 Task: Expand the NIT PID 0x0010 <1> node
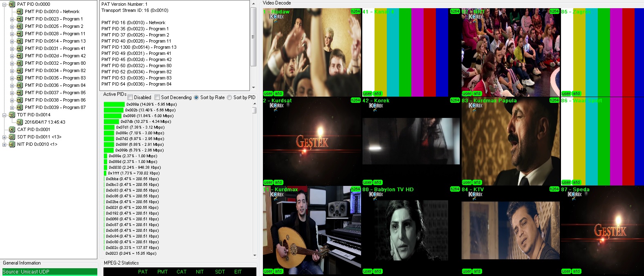click(x=4, y=144)
